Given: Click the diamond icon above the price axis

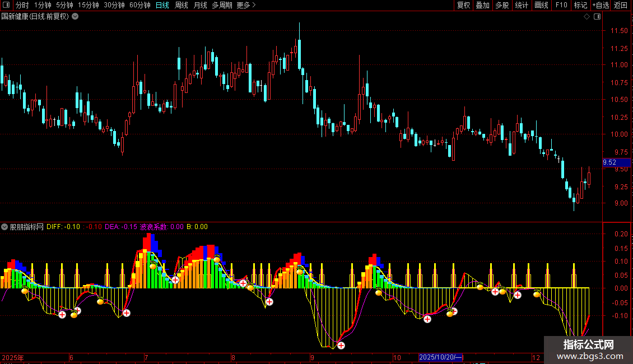Looking at the screenshot, I should [587, 17].
